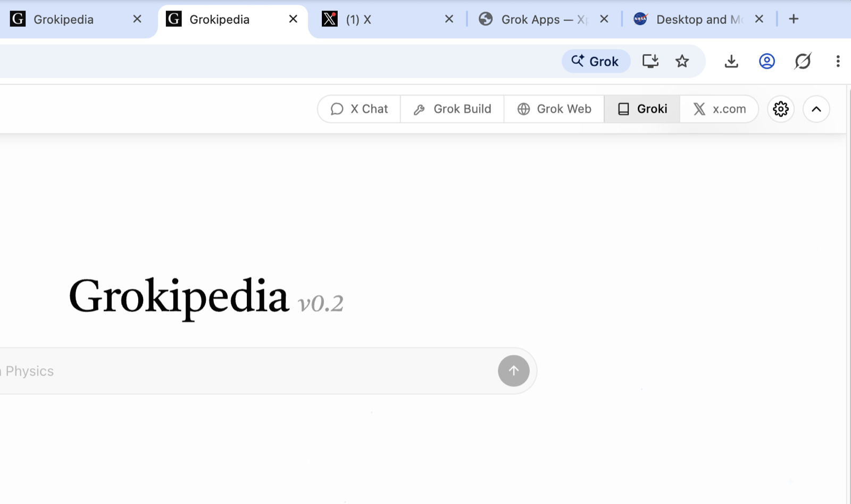Open x.com from the toolbar
Screen dimensions: 851x504
click(x=719, y=109)
